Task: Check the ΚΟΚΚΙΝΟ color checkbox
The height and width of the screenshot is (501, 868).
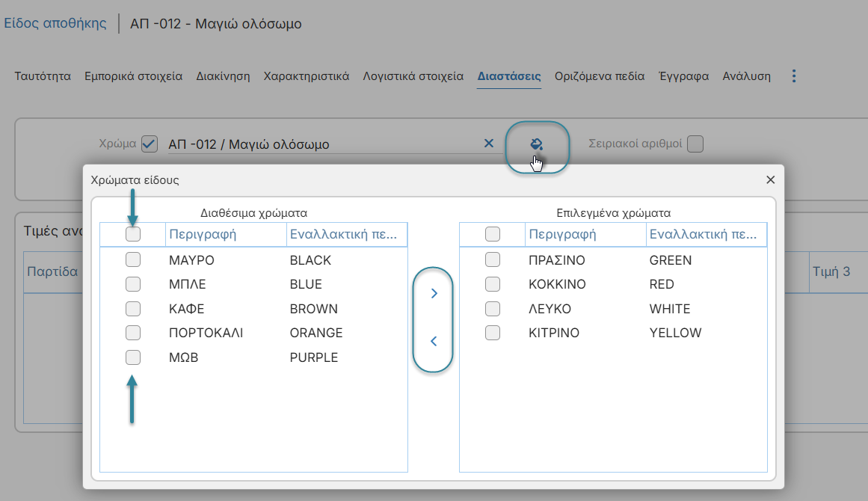Action: pos(493,284)
